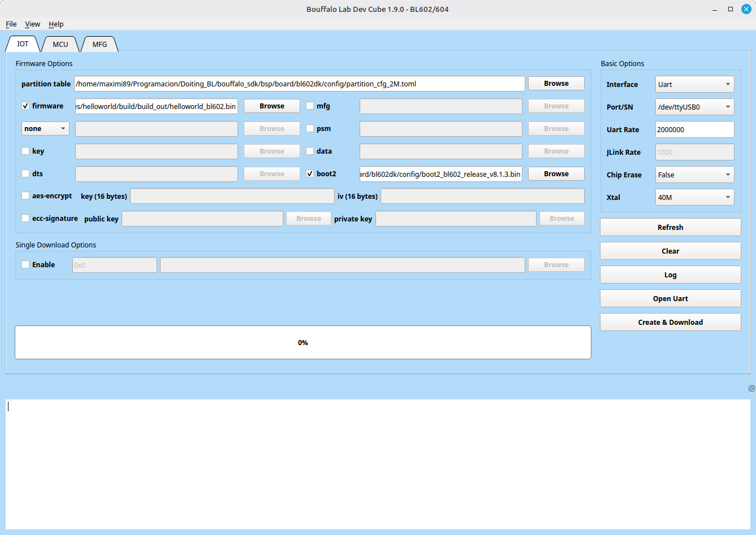
Task: Uncheck the firmware checkbox
Action: pos(25,106)
